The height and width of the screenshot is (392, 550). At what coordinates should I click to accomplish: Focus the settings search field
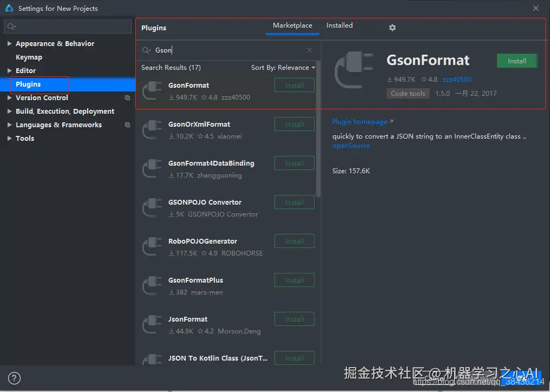[68, 27]
